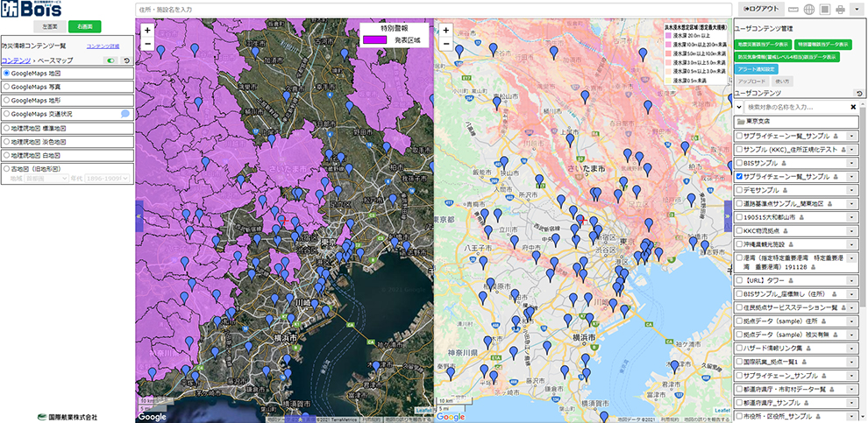The width and height of the screenshot is (868, 423).
Task: Zoom in on the left satellite map
Action: [x=147, y=31]
